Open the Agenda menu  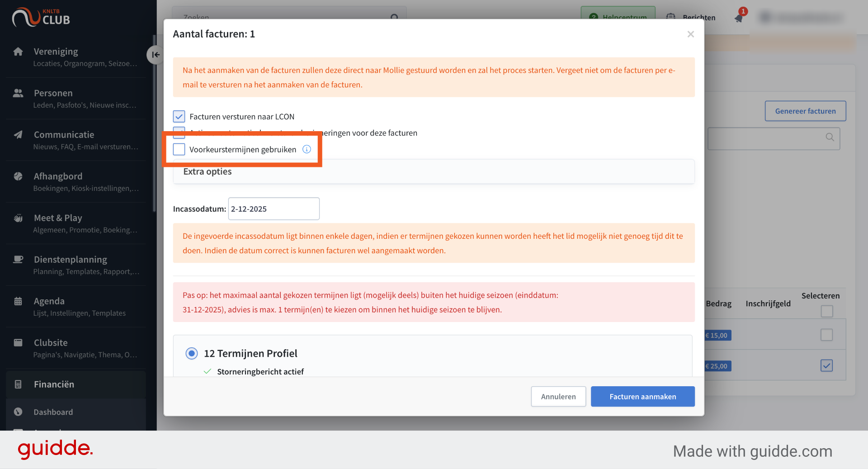(x=76, y=306)
